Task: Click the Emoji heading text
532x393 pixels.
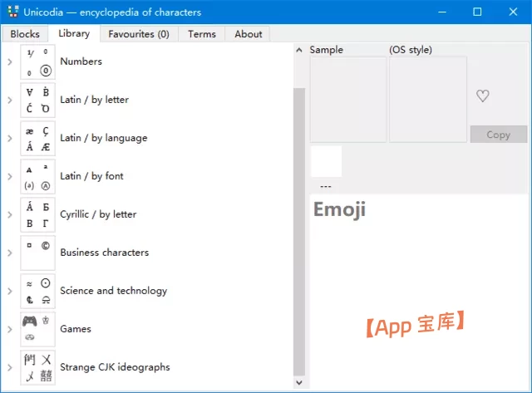Action: click(339, 210)
